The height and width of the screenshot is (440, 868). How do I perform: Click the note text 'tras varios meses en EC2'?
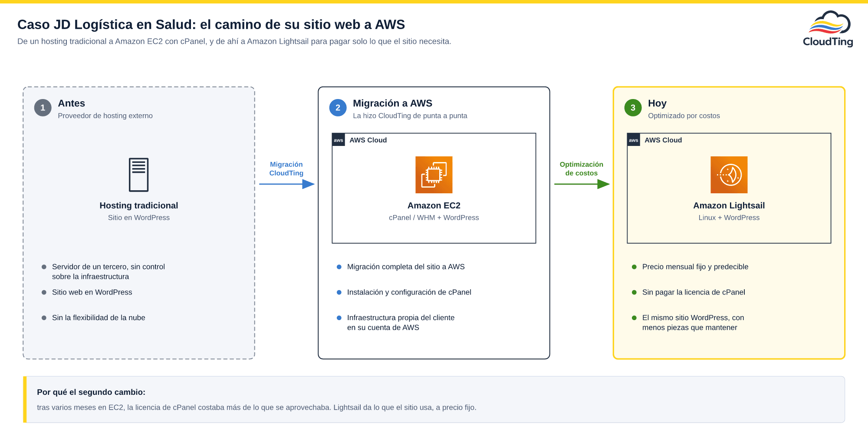pyautogui.click(x=256, y=407)
